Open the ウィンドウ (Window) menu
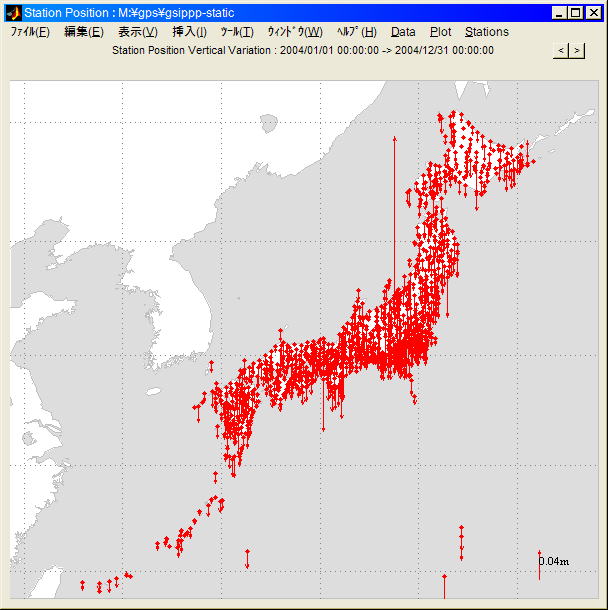Viewport: 608px width, 610px height. (295, 32)
